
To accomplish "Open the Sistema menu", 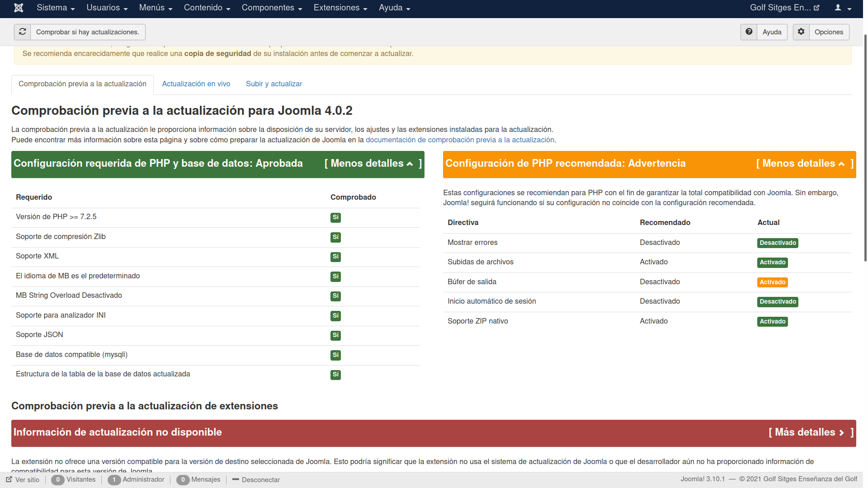I will click(x=56, y=8).
